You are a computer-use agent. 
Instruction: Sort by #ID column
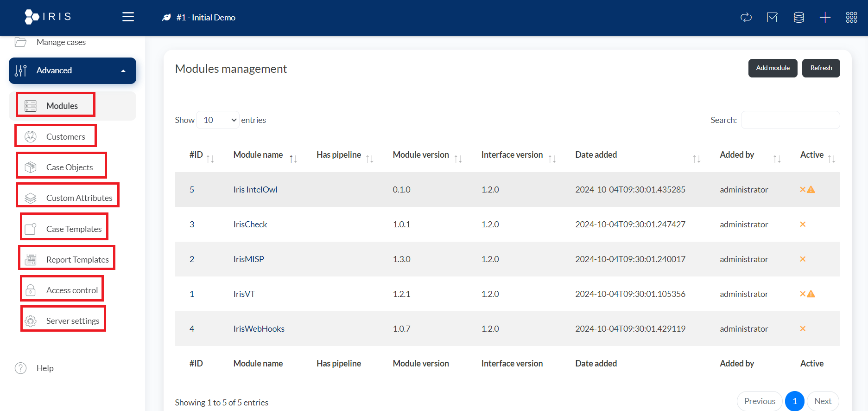coord(202,155)
